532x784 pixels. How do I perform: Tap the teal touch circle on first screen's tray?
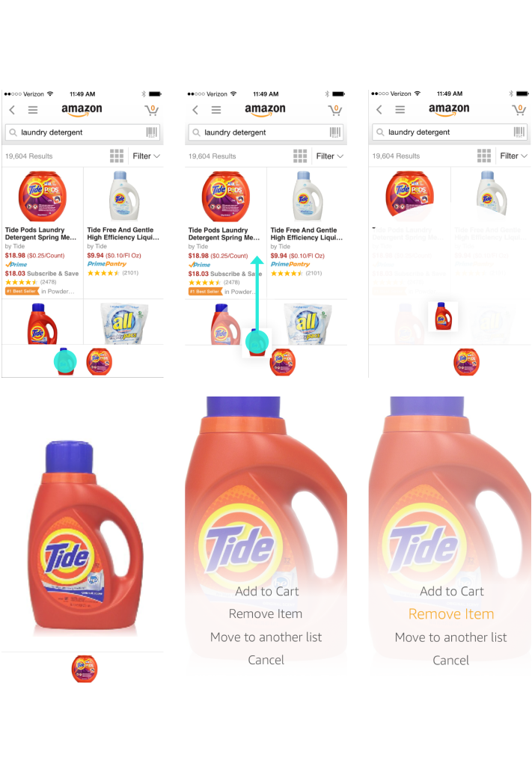pos(65,361)
